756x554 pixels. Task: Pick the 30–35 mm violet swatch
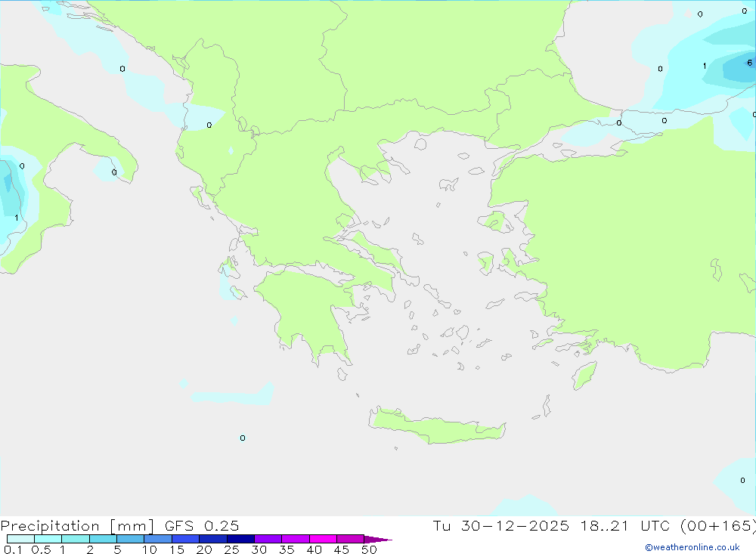point(268,539)
